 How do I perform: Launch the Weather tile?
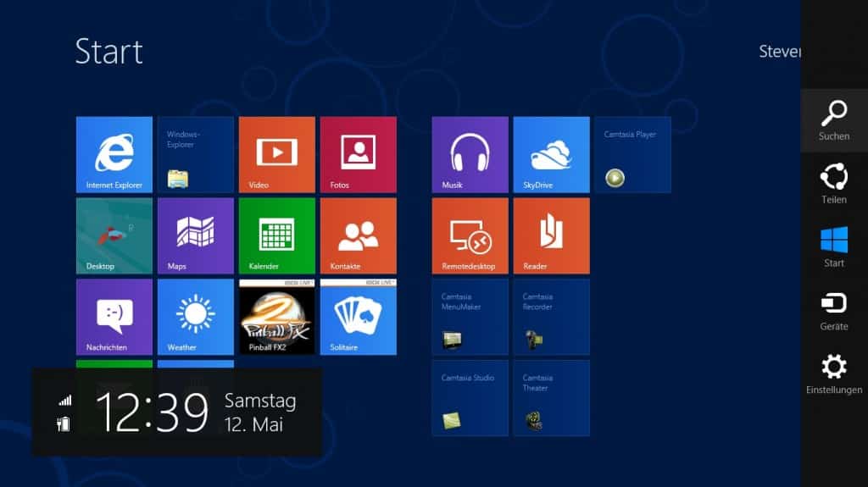(196, 317)
